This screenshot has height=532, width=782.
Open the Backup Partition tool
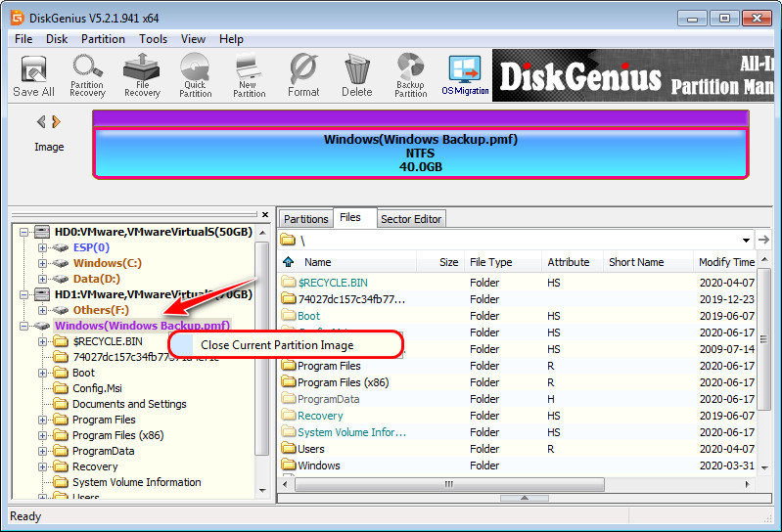(410, 75)
